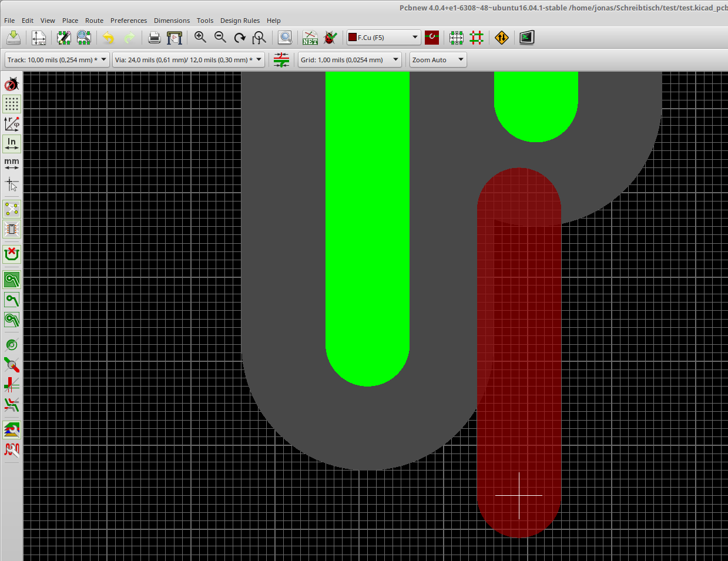Run the design rules check ladybug
728x561 pixels.
[x=331, y=38]
